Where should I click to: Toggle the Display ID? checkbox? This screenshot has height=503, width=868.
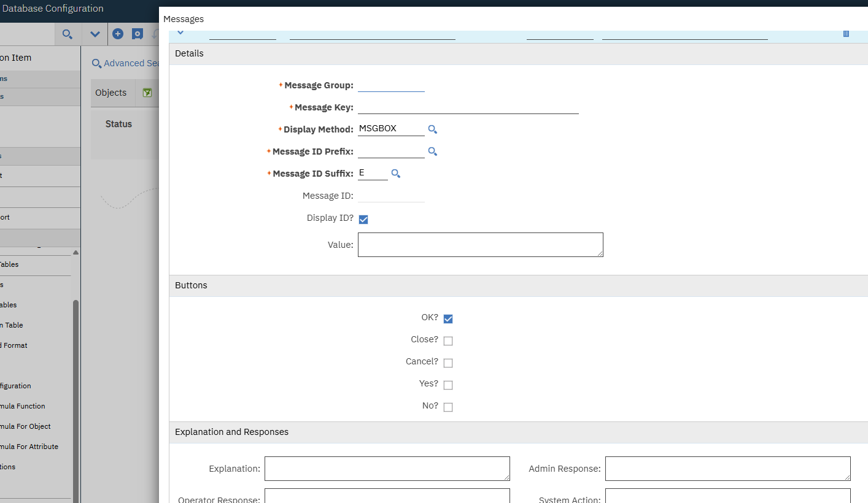pyautogui.click(x=363, y=219)
